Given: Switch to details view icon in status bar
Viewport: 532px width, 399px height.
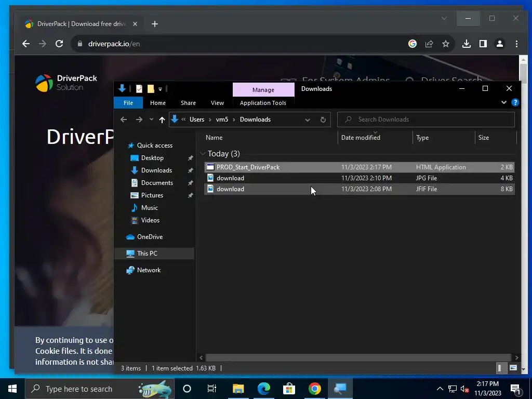Looking at the screenshot, I should [x=499, y=368].
